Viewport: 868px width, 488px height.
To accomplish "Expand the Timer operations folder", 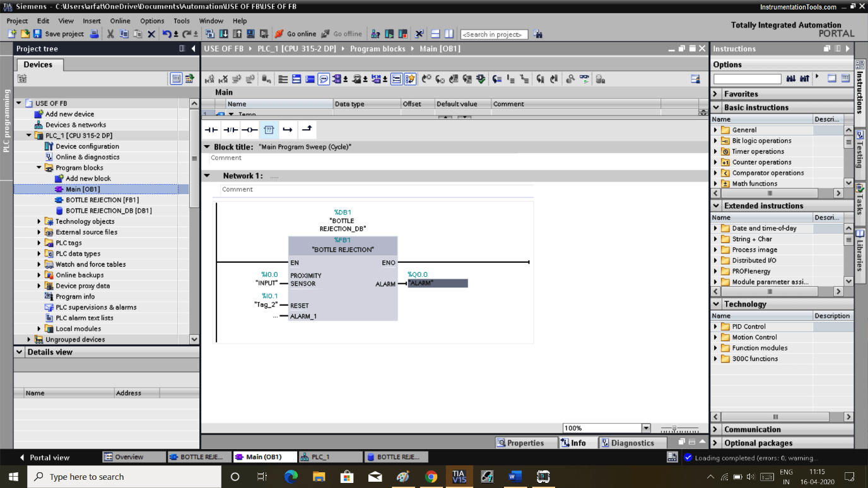I will (716, 151).
